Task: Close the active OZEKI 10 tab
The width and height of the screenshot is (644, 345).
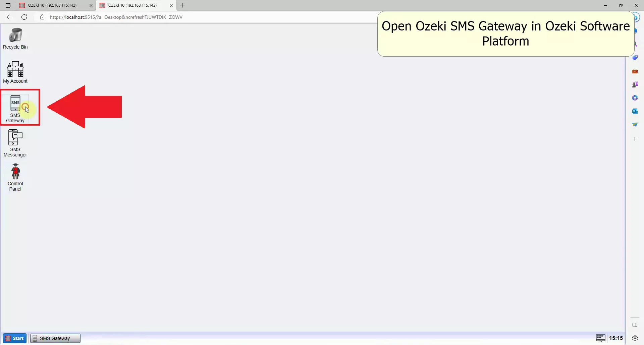Action: (171, 5)
